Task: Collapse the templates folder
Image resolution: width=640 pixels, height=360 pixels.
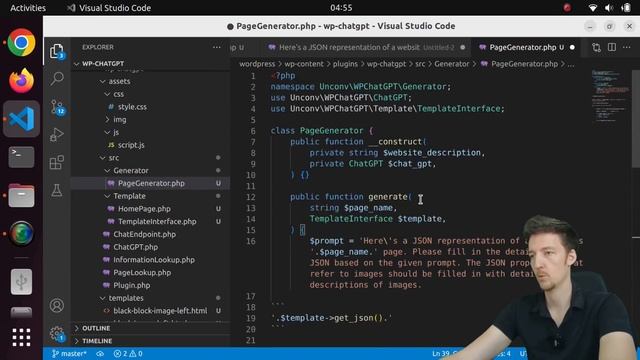Action: pos(151,298)
